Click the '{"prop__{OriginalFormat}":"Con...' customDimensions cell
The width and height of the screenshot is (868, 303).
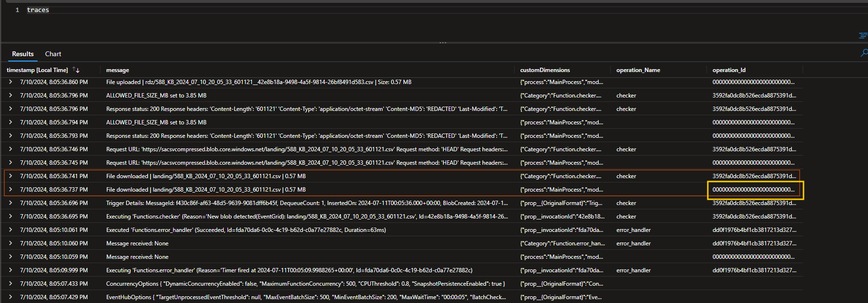pos(561,284)
